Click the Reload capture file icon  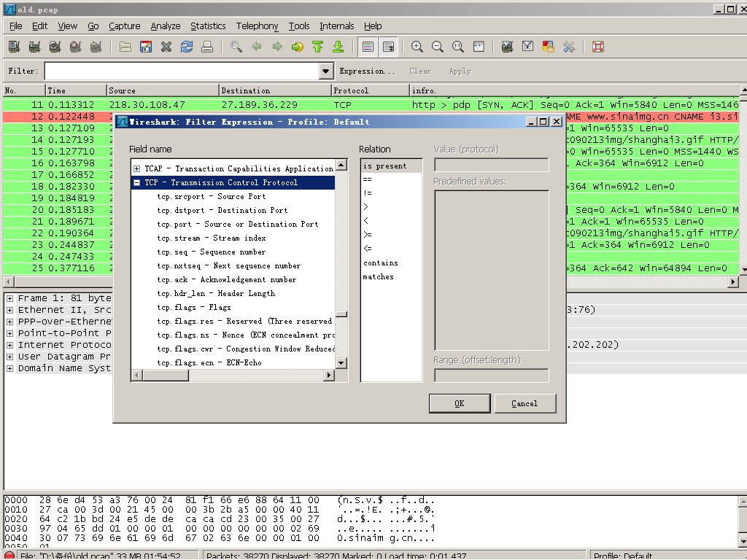[187, 47]
